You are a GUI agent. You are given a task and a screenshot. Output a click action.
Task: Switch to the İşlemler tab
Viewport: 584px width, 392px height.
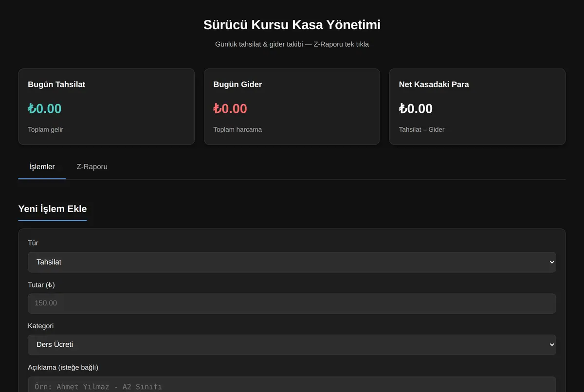(42, 167)
